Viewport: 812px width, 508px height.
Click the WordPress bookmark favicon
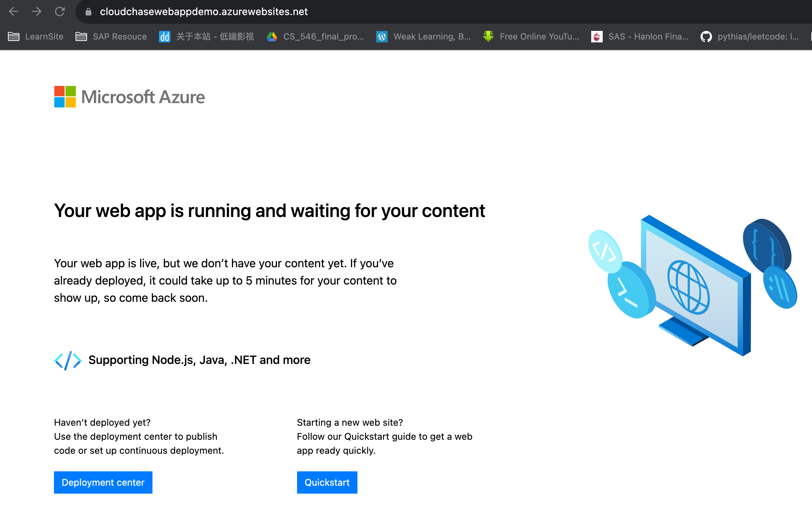[x=382, y=37]
